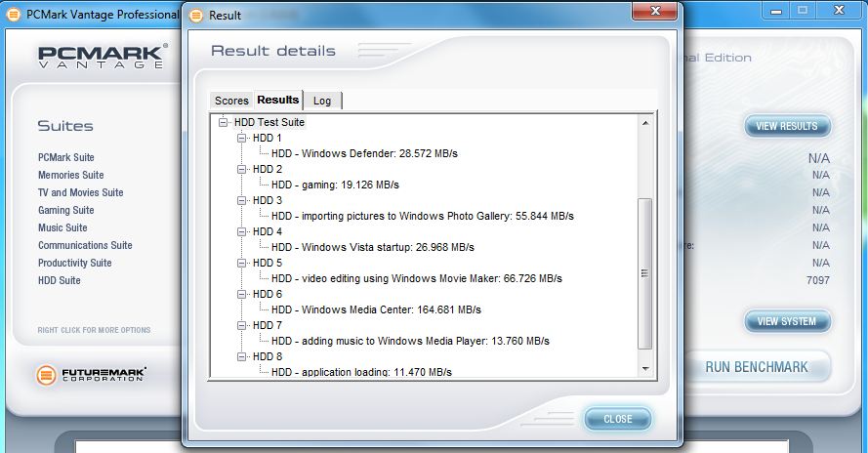The width and height of the screenshot is (868, 453).
Task: Collapse the HDD 2 node
Action: (x=242, y=170)
